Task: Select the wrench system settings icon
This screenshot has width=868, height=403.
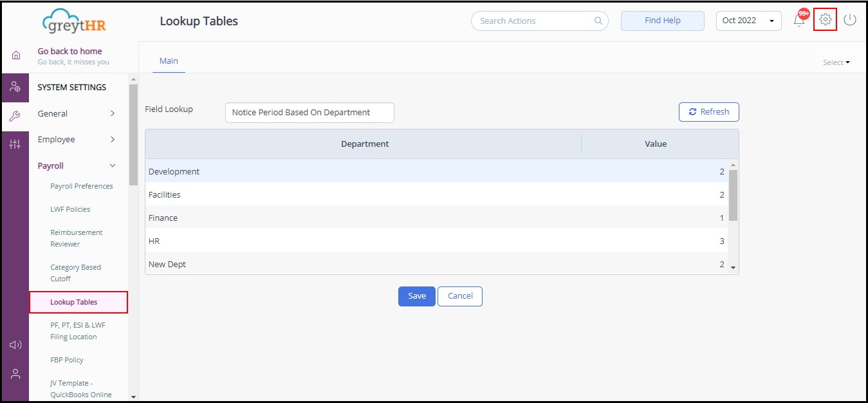Action: pyautogui.click(x=15, y=117)
